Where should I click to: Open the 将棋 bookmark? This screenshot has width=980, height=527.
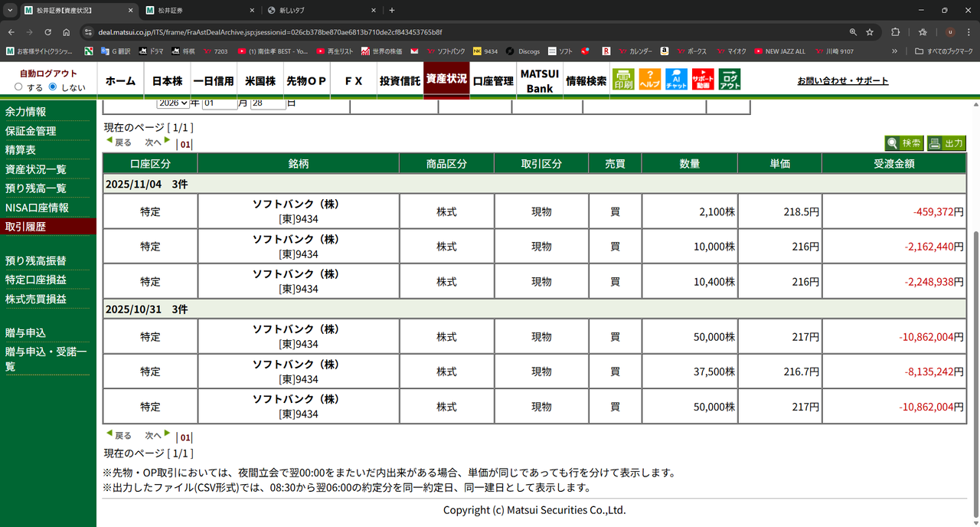[x=183, y=51]
